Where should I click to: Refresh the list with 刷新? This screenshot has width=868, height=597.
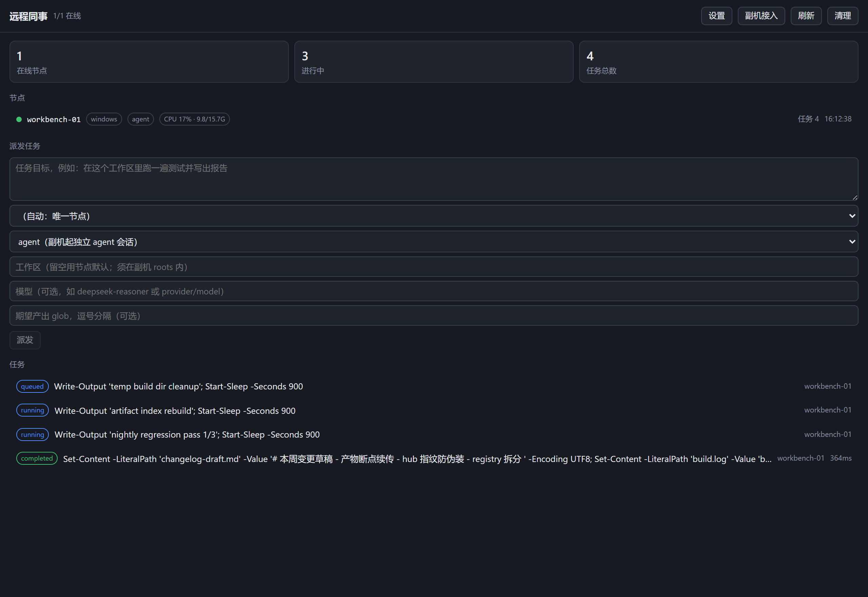coord(806,16)
